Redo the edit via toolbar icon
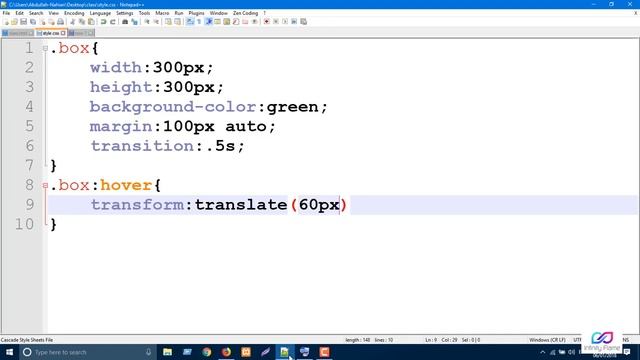This screenshot has width=640, height=360. [x=113, y=22]
